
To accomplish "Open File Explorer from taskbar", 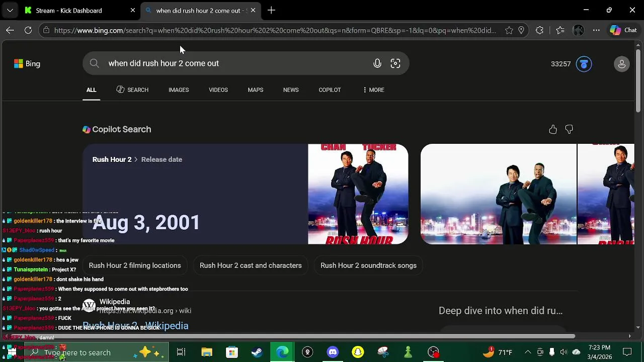I will pos(207,352).
